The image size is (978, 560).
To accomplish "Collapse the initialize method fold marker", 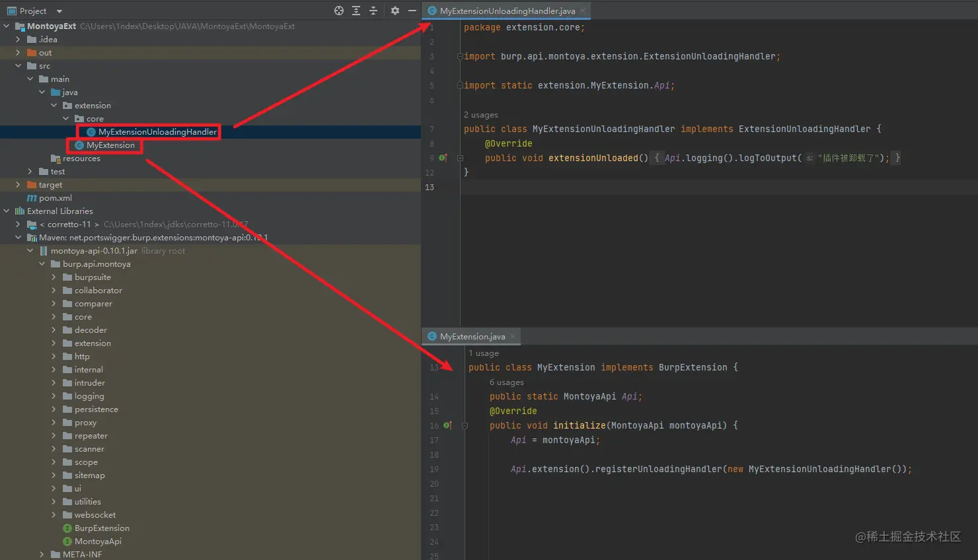I will point(465,426).
